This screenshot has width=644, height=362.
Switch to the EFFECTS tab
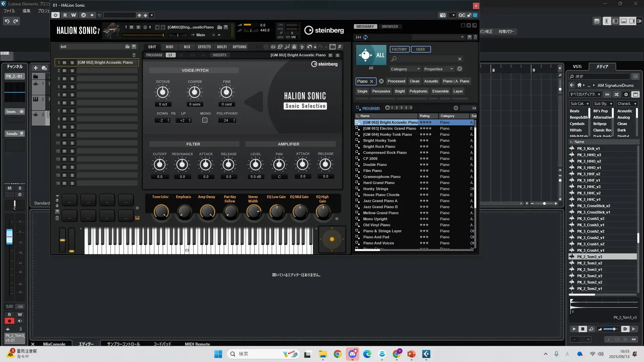point(204,47)
